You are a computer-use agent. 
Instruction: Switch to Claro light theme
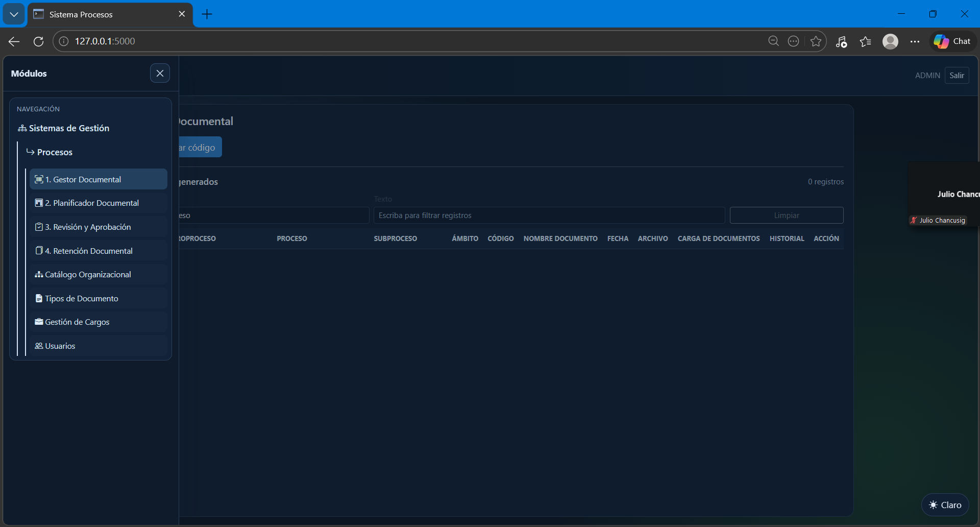(945, 505)
